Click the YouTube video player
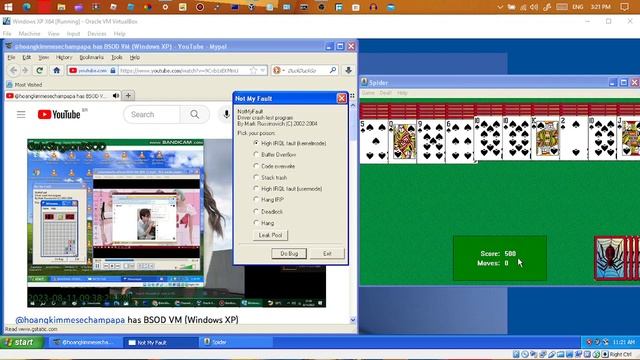The image size is (640, 360). 176,223
